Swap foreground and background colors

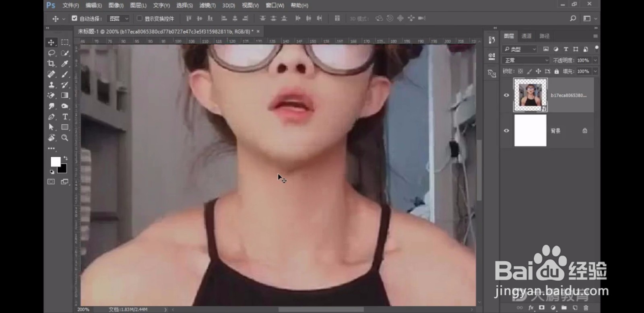click(x=66, y=158)
